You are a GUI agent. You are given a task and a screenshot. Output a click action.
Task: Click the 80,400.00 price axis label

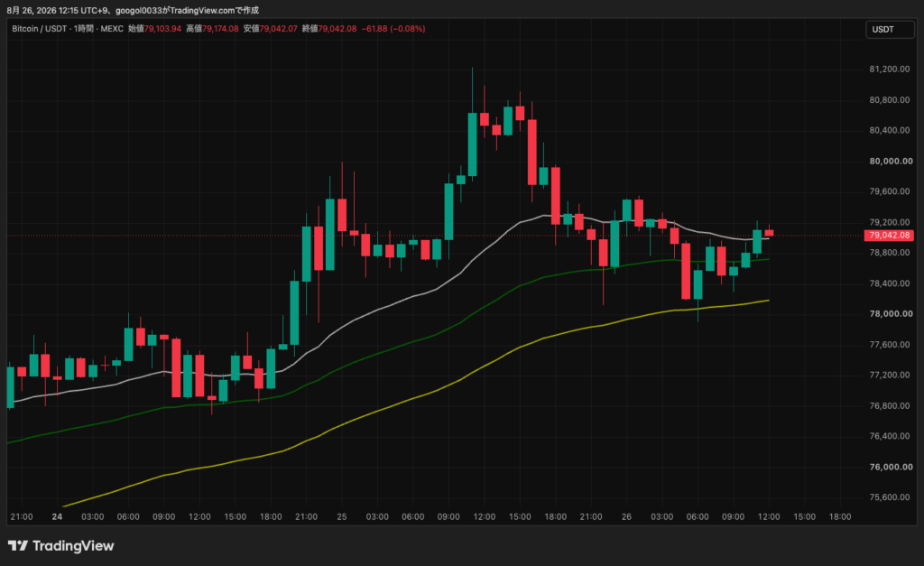click(x=889, y=130)
